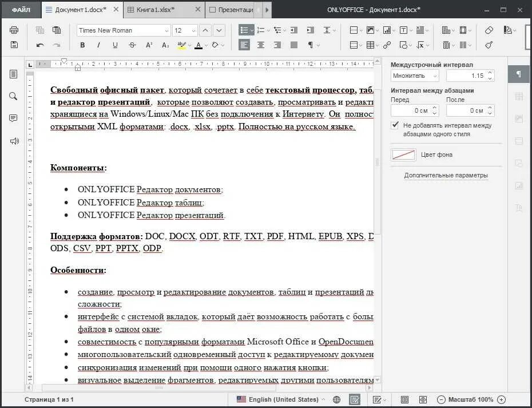Image resolution: width=532 pixels, height=408 pixels.
Task: Click the Save icon
Action: pyautogui.click(x=14, y=45)
